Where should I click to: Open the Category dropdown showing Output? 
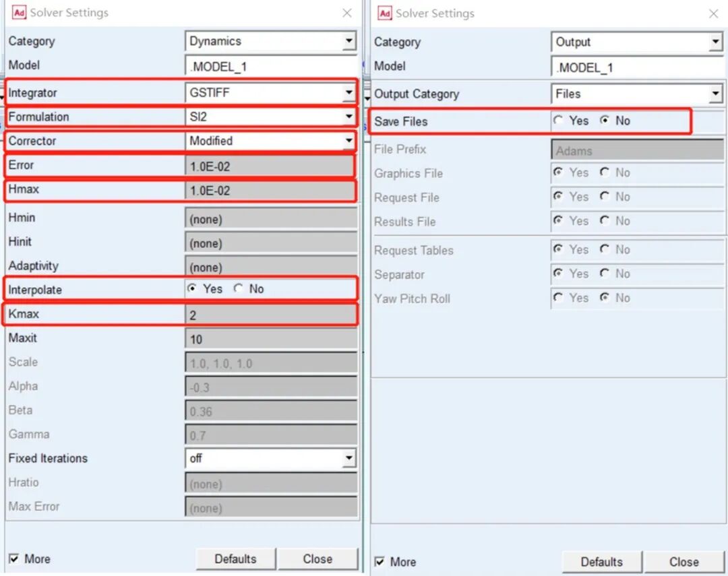point(637,42)
